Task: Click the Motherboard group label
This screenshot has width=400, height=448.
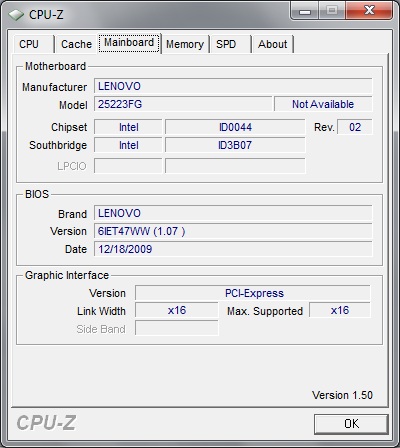Action: tap(55, 66)
